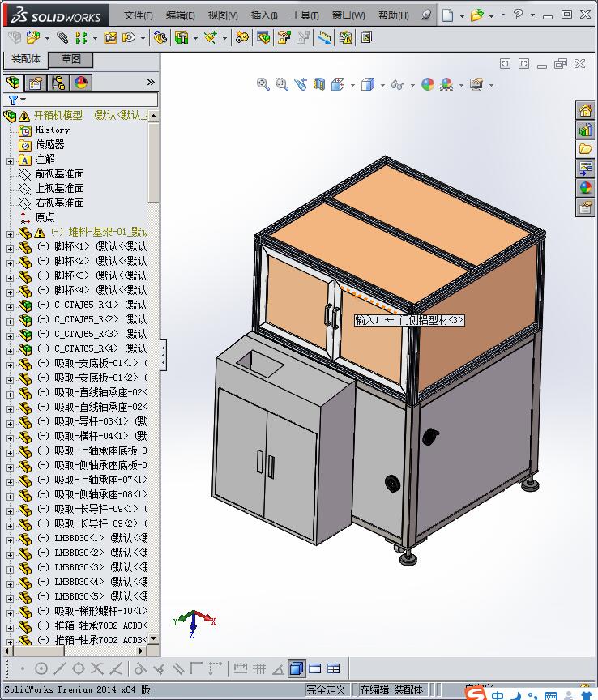The width and height of the screenshot is (598, 700).
Task: Select the 吸取-导杆-03<1> component
Action: pos(91,421)
